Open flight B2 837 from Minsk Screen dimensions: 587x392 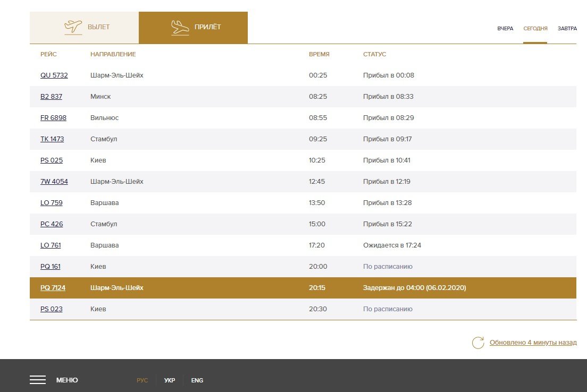click(x=51, y=97)
